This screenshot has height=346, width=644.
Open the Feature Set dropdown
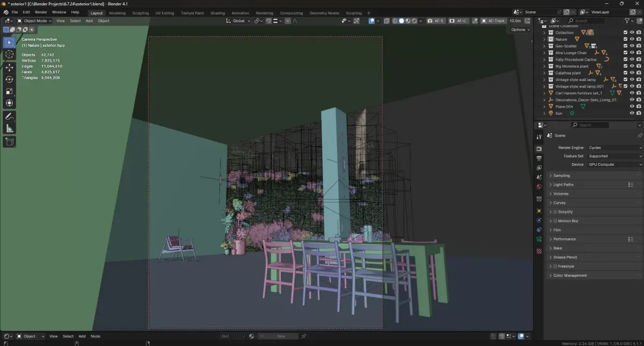pos(614,156)
